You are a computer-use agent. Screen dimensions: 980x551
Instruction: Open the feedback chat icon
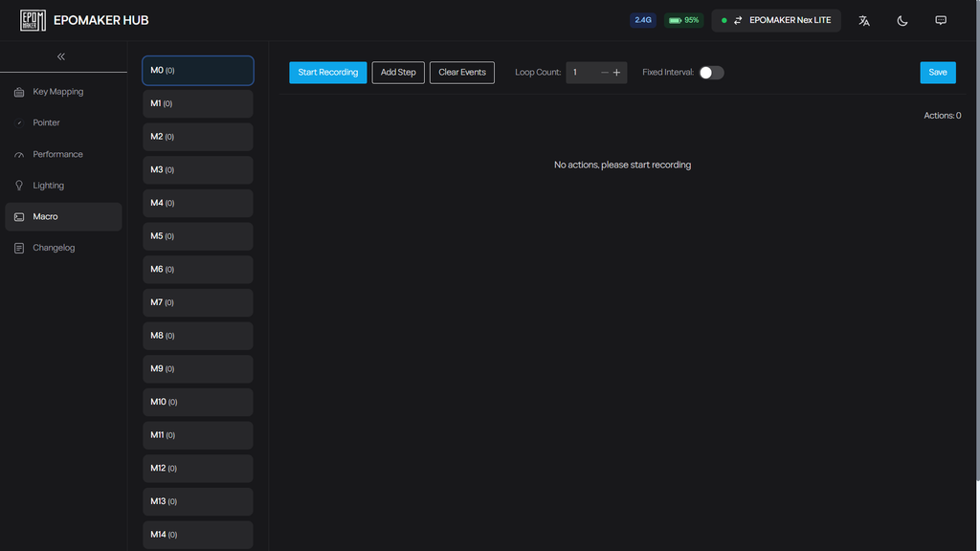(x=941, y=21)
